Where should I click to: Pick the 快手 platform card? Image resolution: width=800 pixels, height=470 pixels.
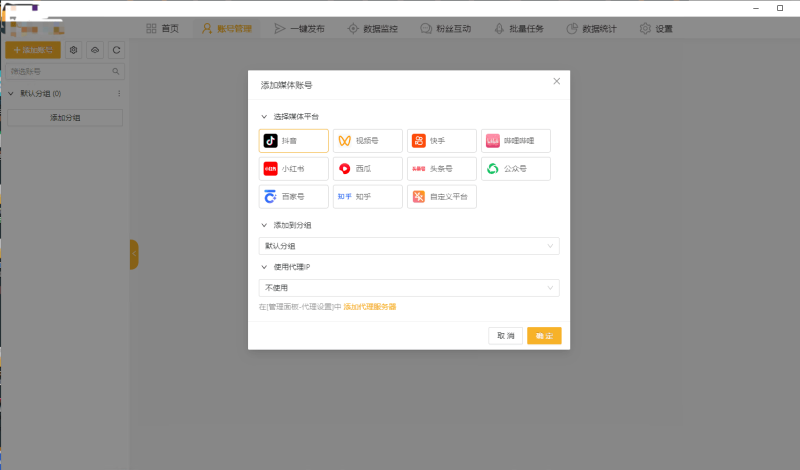pos(441,141)
